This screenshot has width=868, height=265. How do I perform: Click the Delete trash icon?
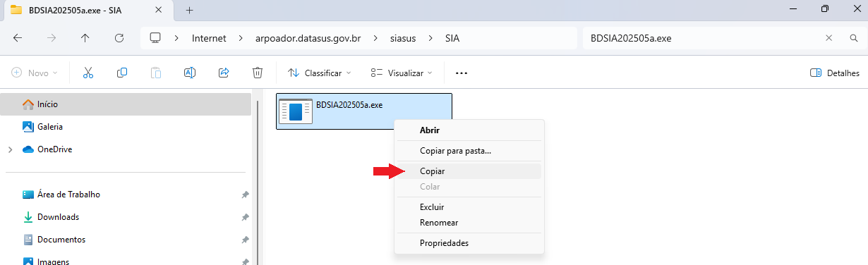[x=258, y=73]
